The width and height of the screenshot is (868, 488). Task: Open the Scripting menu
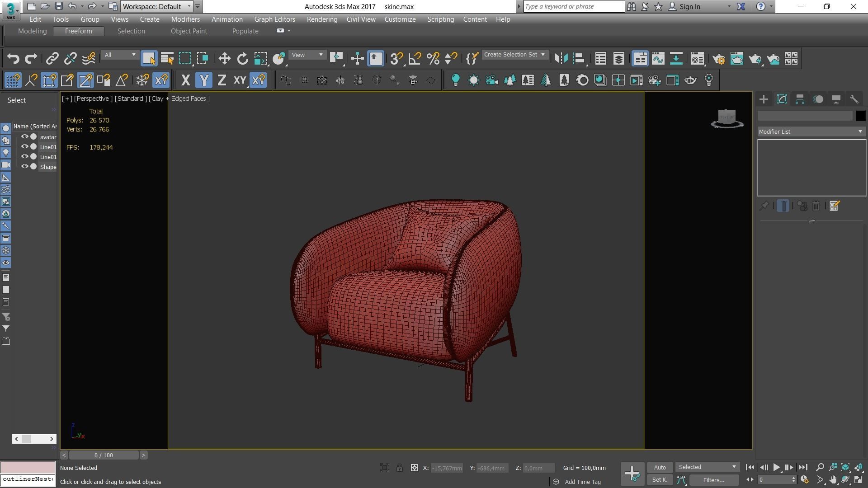tap(440, 19)
